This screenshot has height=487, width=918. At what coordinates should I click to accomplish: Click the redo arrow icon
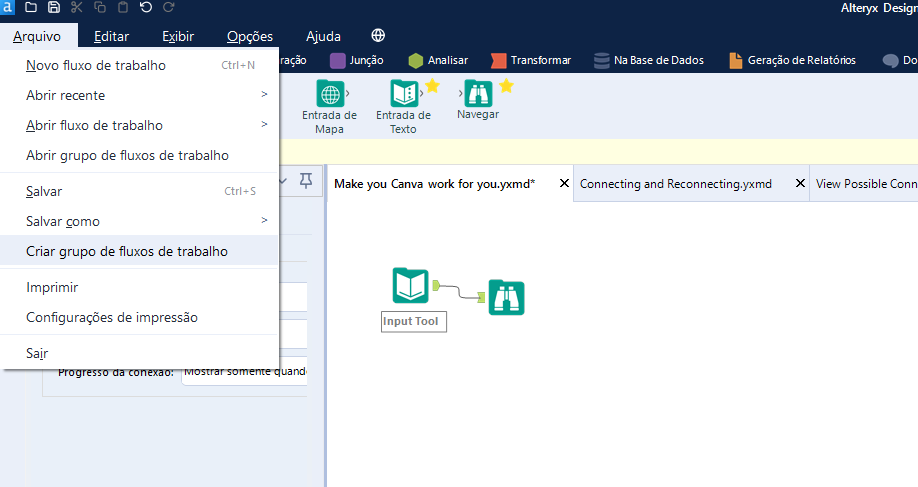click(x=169, y=7)
